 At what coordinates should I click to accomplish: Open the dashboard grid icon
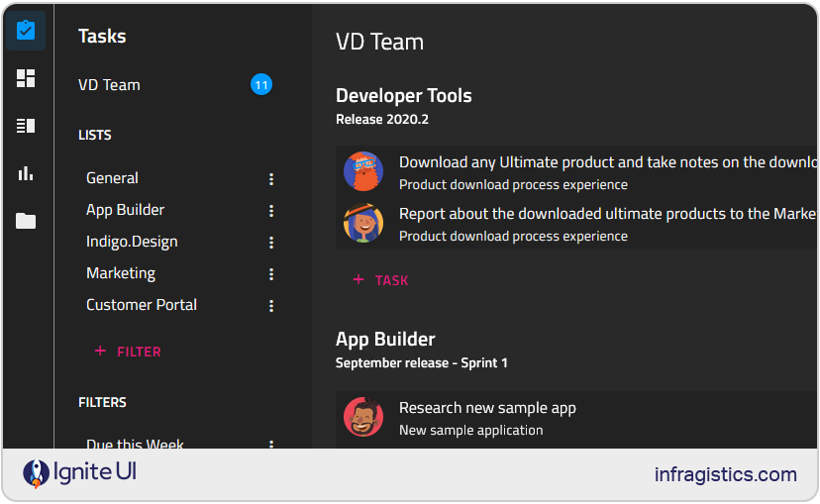point(26,78)
